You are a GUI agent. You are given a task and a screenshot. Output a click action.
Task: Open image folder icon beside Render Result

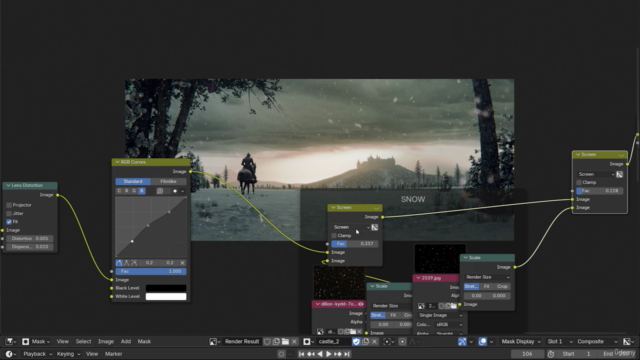tap(285, 341)
